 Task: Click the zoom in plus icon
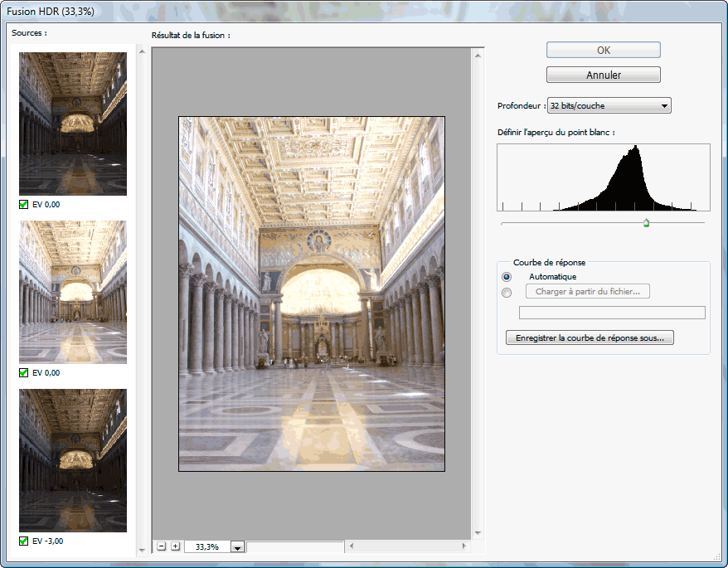click(x=175, y=546)
